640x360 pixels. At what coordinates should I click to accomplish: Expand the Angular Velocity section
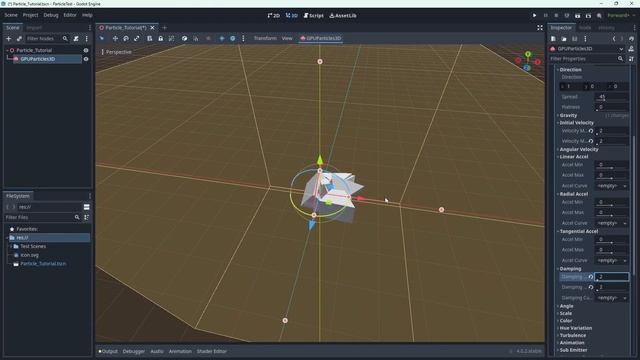click(x=579, y=149)
